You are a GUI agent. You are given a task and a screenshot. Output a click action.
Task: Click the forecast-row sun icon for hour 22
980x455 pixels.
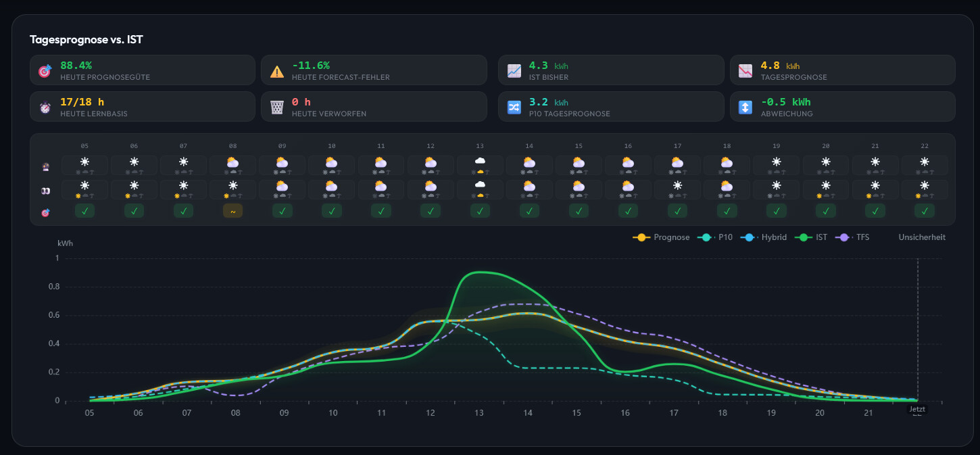click(925, 162)
